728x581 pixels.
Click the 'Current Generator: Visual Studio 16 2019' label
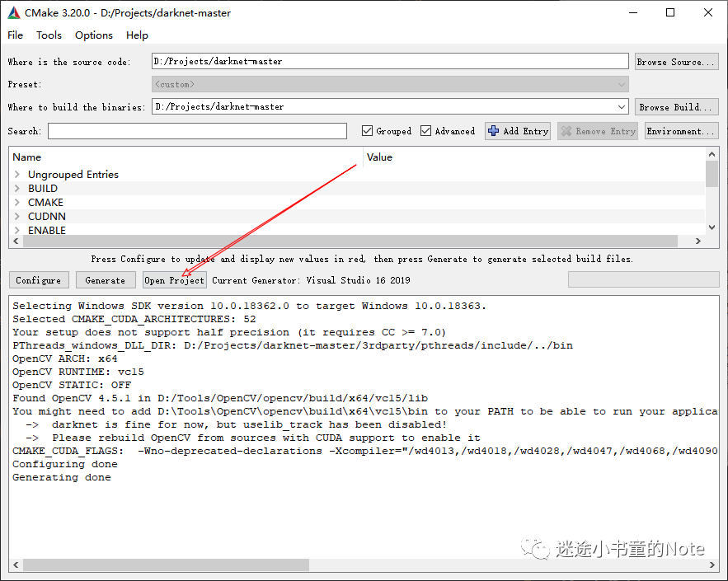click(311, 280)
